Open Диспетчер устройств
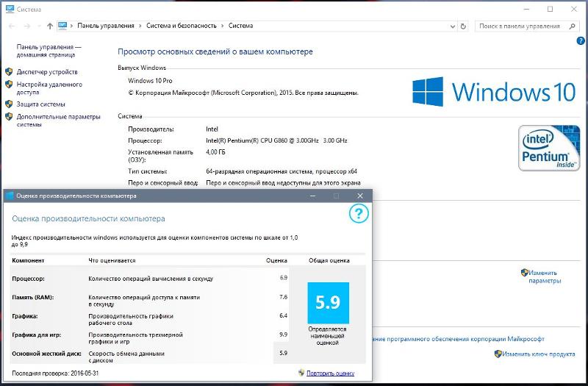 47,71
